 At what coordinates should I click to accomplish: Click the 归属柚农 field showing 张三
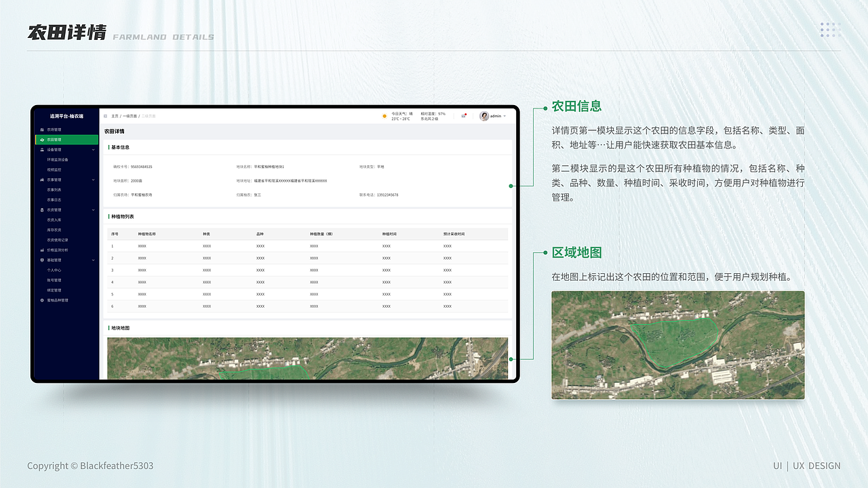click(x=249, y=195)
